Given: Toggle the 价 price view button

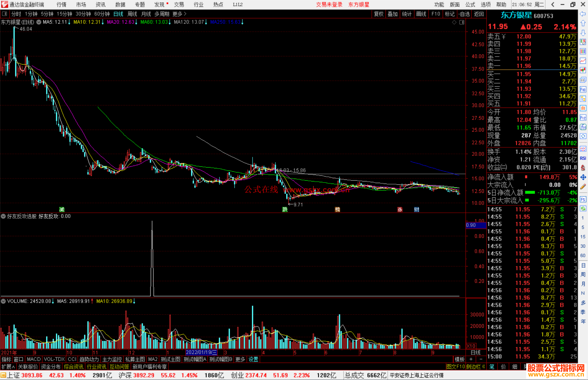Looking at the screenshot, I should pyautogui.click(x=503, y=367).
